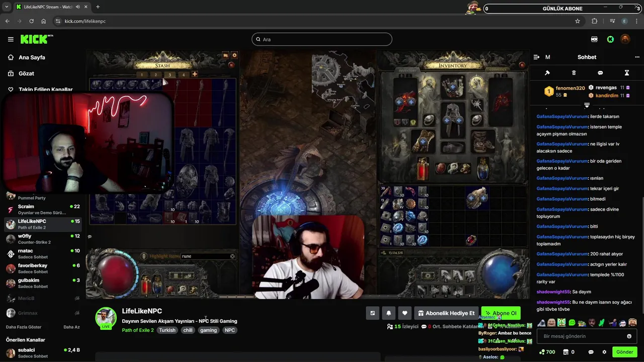Toggle notifications with the bell icon
644x362 pixels.
388,313
